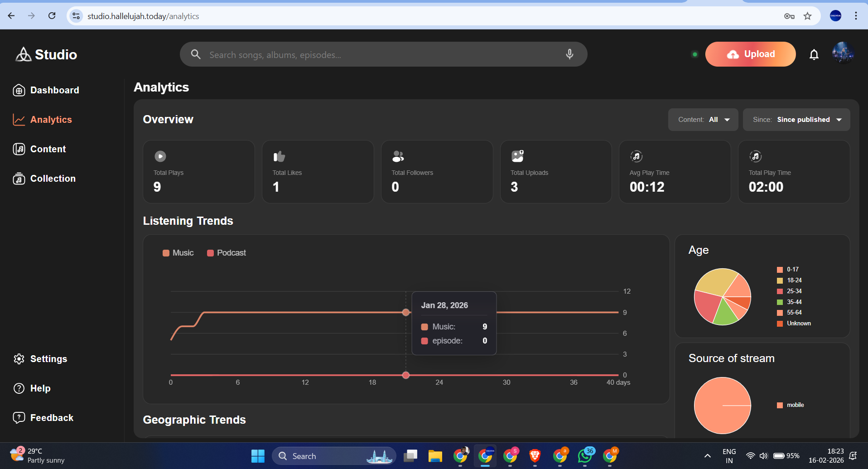
Task: Click the Total Followers people icon
Action: coord(398,156)
